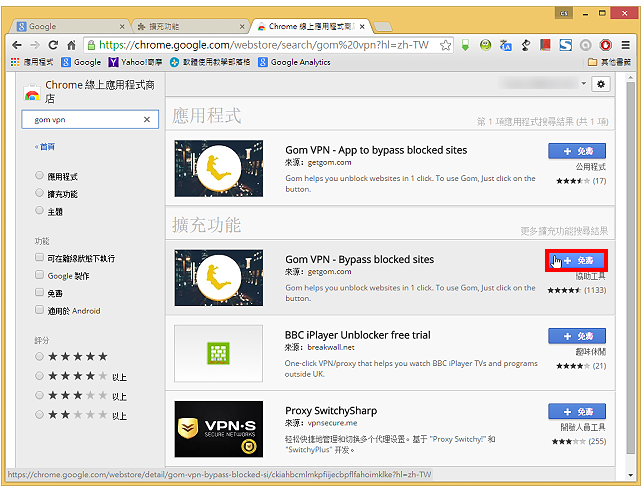Click the BBC iPlayer Unblocker thumbnail
The image size is (644, 489).
[x=218, y=354]
